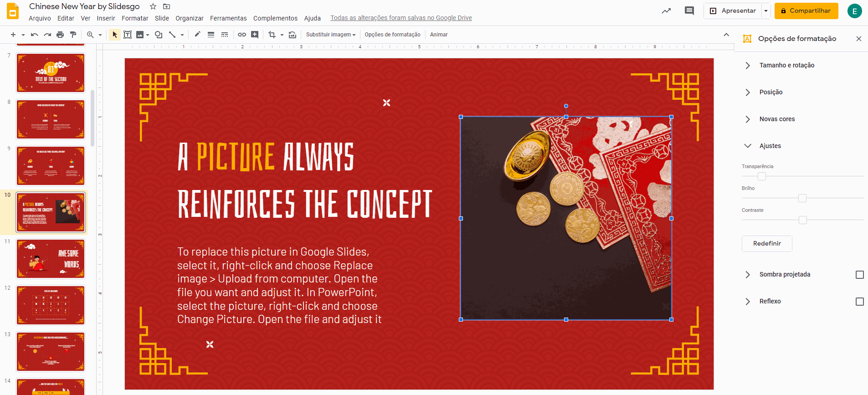Click the Compartilhar button
This screenshot has width=868, height=395.
pyautogui.click(x=806, y=11)
